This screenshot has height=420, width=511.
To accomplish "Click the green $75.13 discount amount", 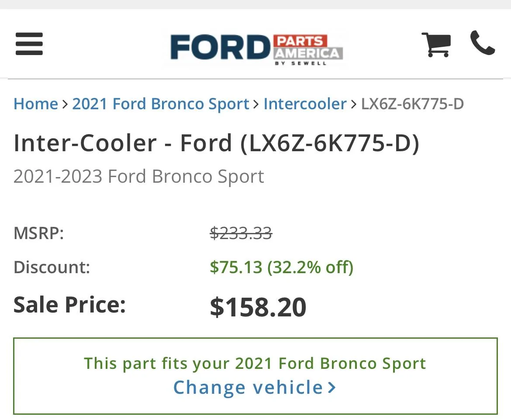I will [236, 267].
